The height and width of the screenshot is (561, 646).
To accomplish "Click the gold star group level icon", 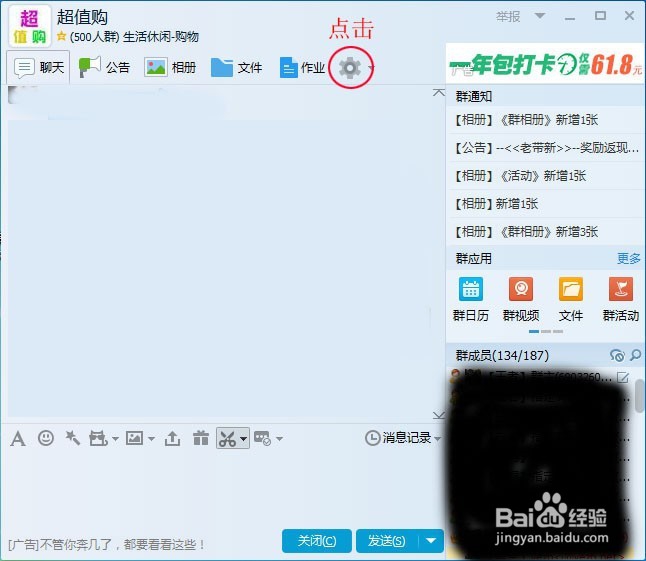I will [x=61, y=36].
